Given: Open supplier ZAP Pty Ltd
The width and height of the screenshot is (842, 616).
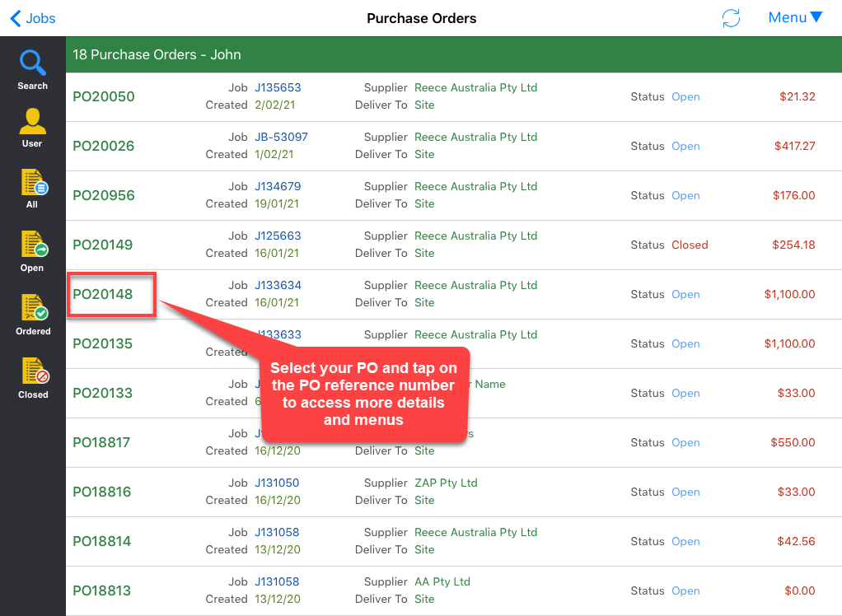Looking at the screenshot, I should tap(446, 483).
